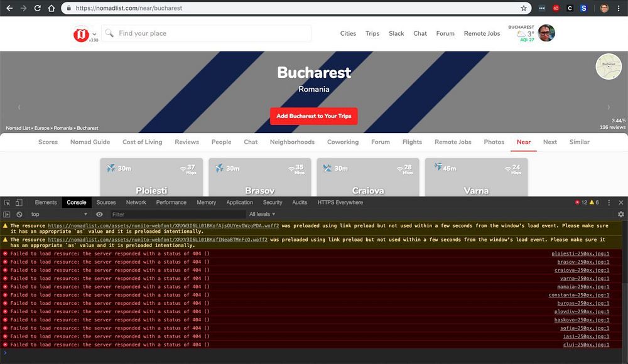Expand the menu arrow beside Nomad List logo
The image size is (628, 364).
tap(94, 34)
